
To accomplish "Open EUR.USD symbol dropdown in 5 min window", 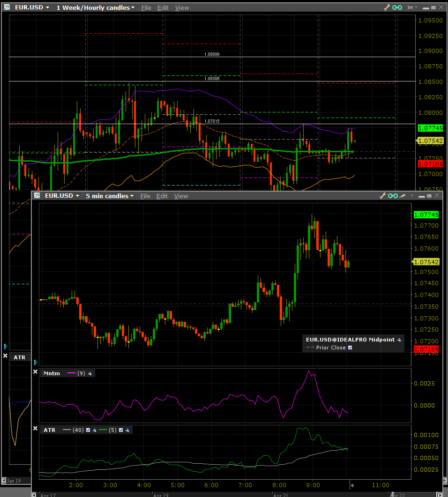I will click(77, 196).
